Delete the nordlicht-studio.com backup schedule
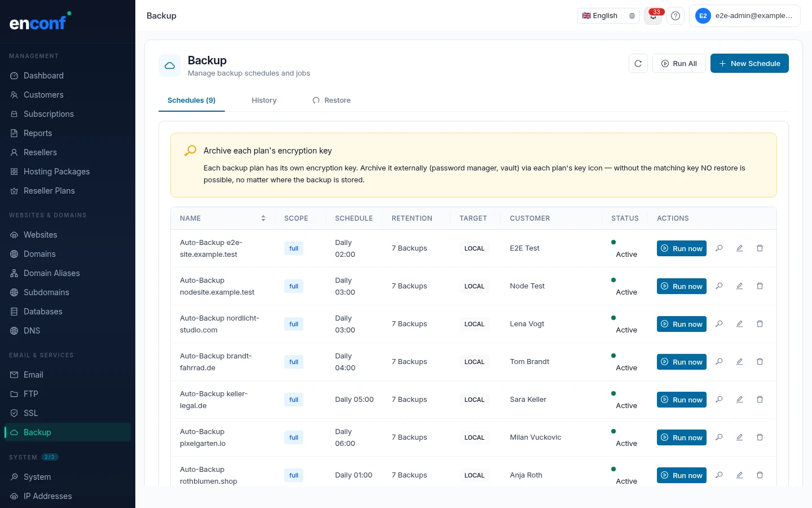 (x=760, y=324)
